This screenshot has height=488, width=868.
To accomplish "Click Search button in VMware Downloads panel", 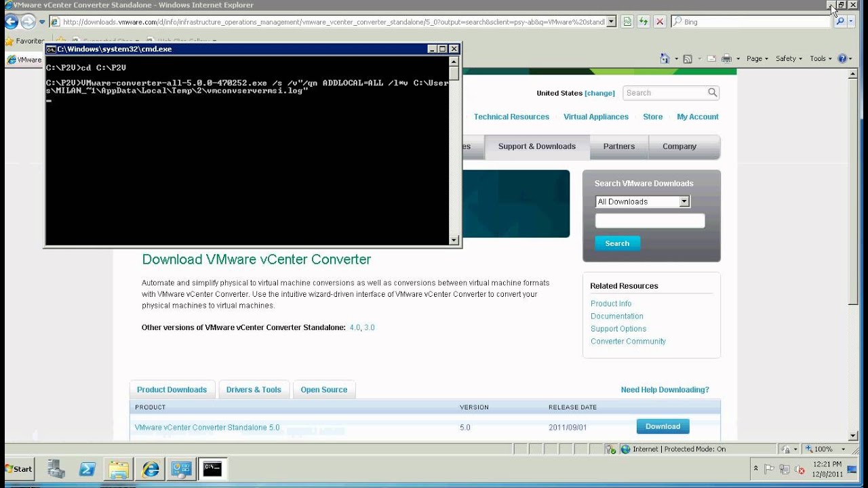I will coord(617,243).
